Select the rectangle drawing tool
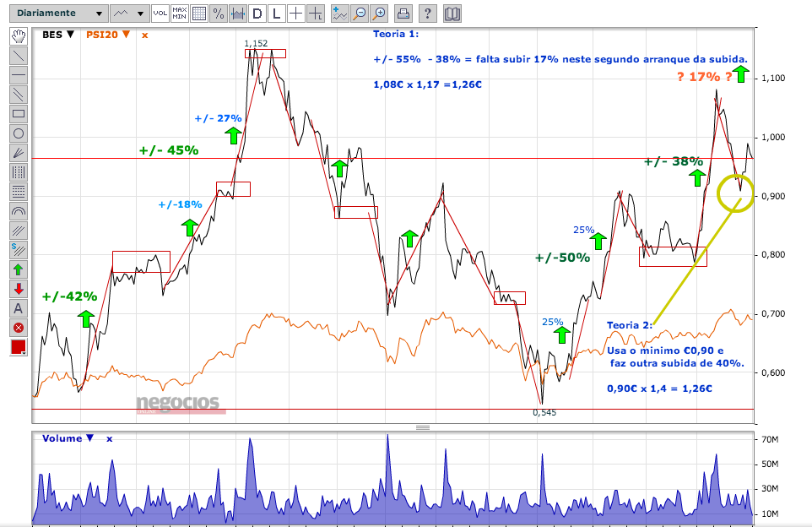This screenshot has width=812, height=527. [x=19, y=114]
